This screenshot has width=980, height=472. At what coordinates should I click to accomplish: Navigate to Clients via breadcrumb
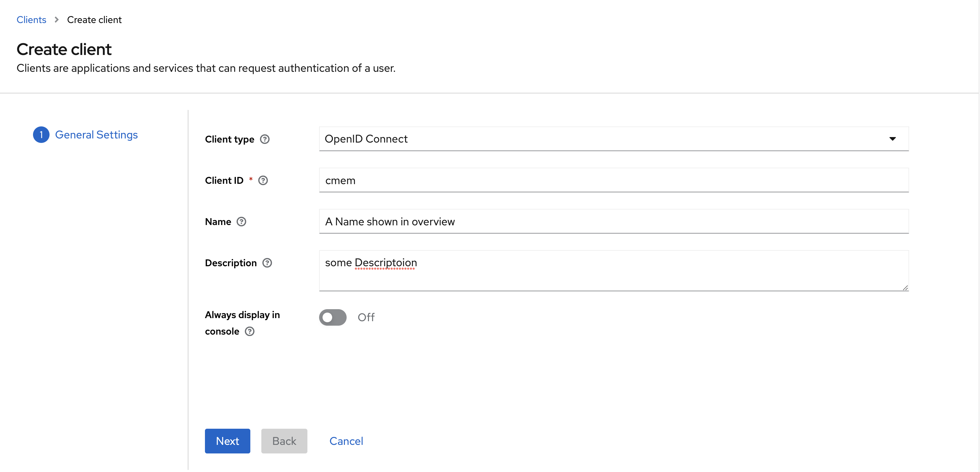pos(31,19)
